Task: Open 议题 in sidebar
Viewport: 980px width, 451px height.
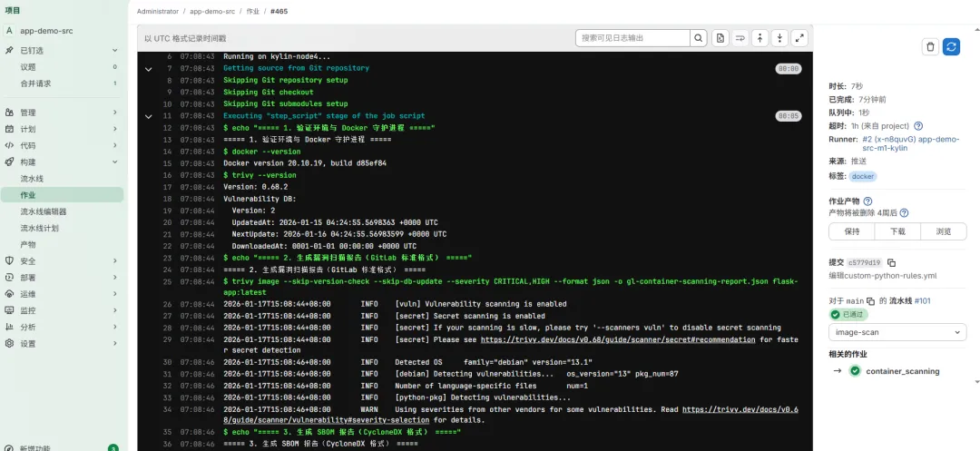Action: [27, 67]
